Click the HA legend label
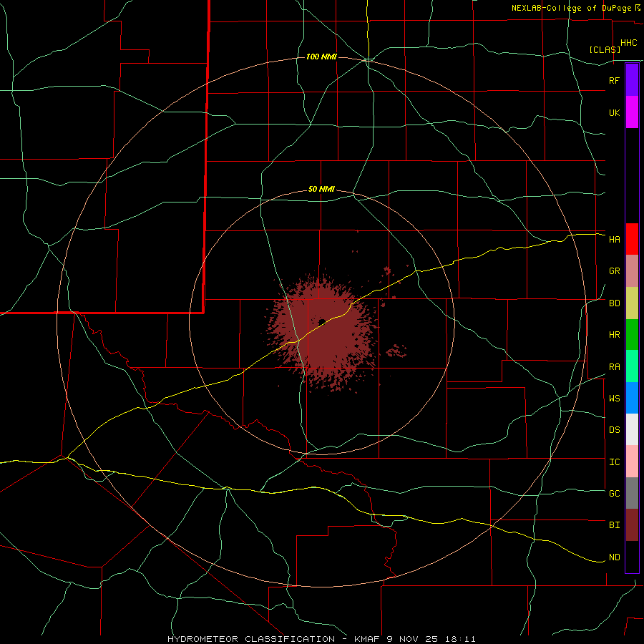Screen dimensions: 644x644 (614, 239)
